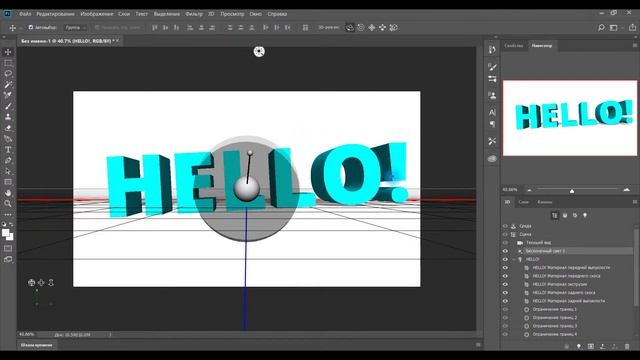Select the Hand tool
This screenshot has height=360, width=640.
[x=8, y=193]
